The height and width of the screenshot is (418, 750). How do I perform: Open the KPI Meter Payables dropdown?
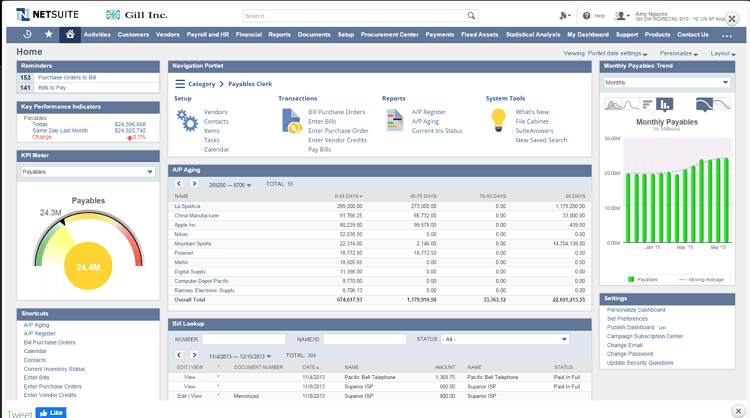click(88, 172)
